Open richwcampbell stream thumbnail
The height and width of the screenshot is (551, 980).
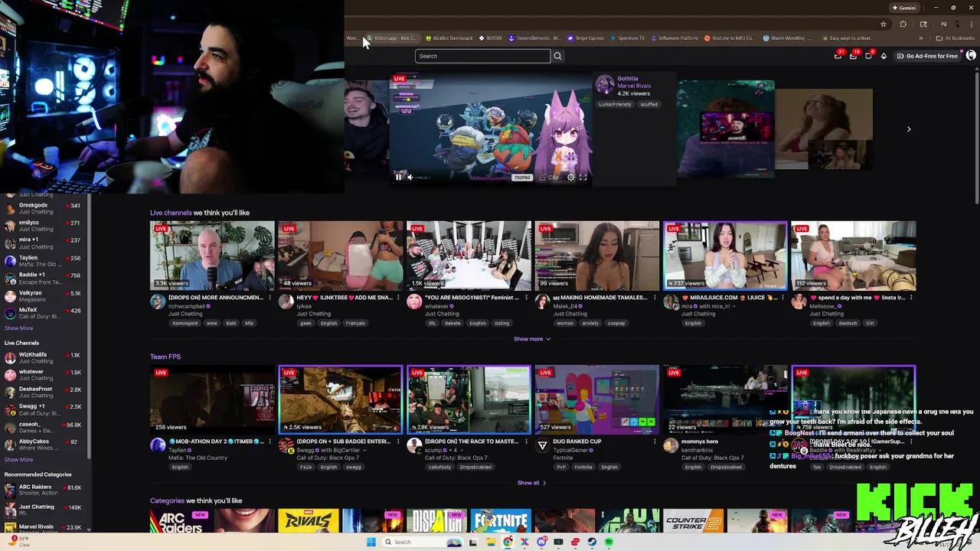(x=212, y=256)
